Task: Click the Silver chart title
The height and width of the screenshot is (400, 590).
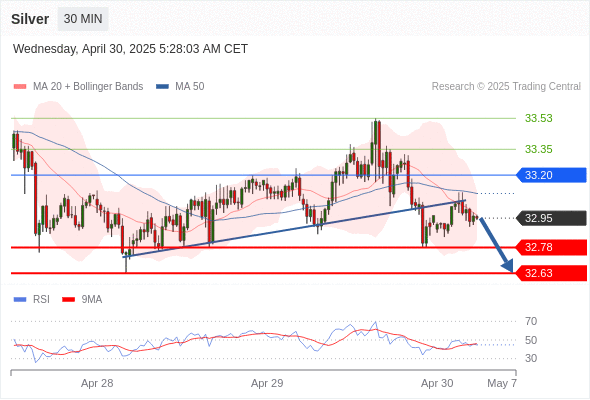Action: [30, 19]
